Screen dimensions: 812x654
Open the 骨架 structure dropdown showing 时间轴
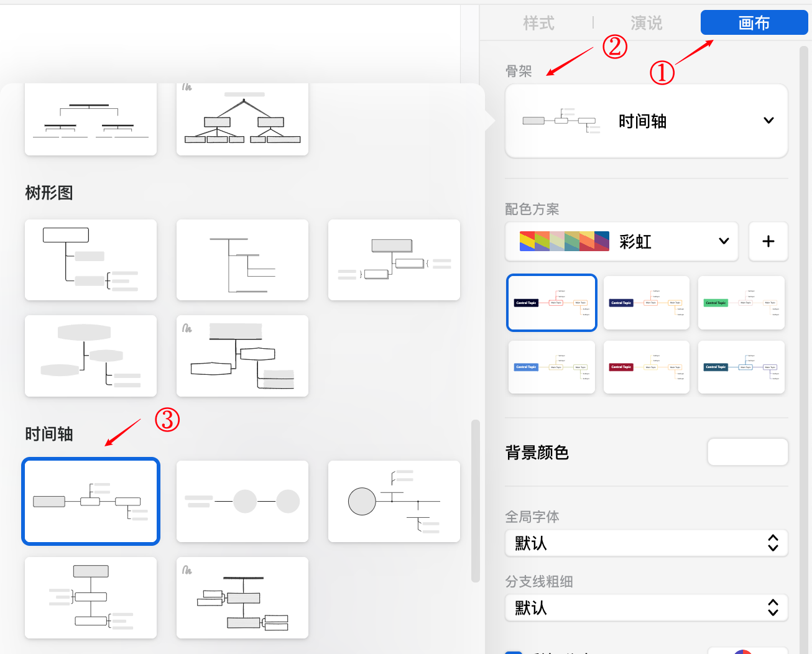646,121
